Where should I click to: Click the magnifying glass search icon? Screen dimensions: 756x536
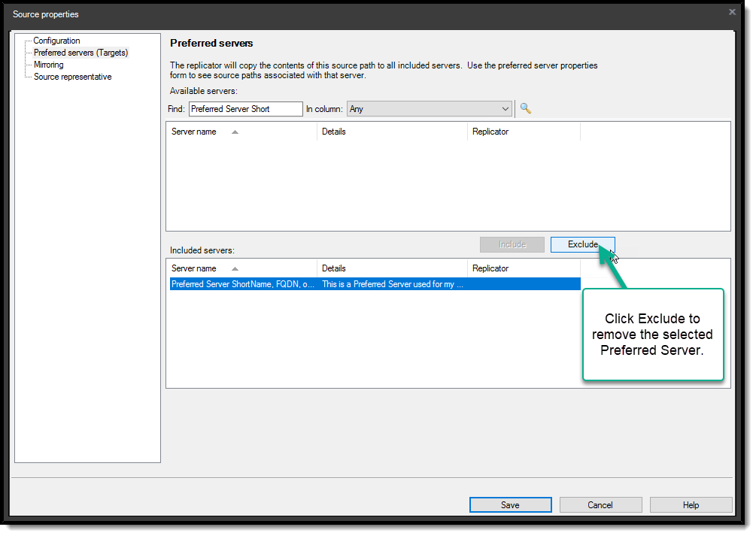(525, 108)
